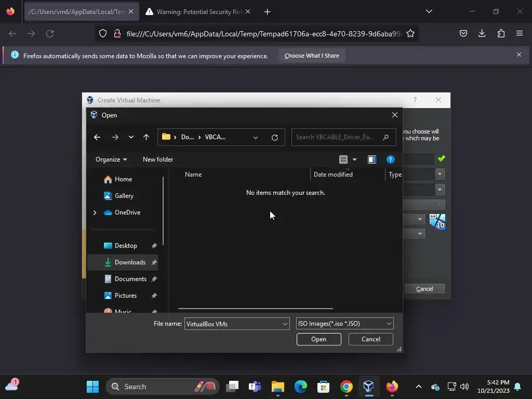Close the Open dialog with X
The width and height of the screenshot is (532, 399).
pos(395,115)
